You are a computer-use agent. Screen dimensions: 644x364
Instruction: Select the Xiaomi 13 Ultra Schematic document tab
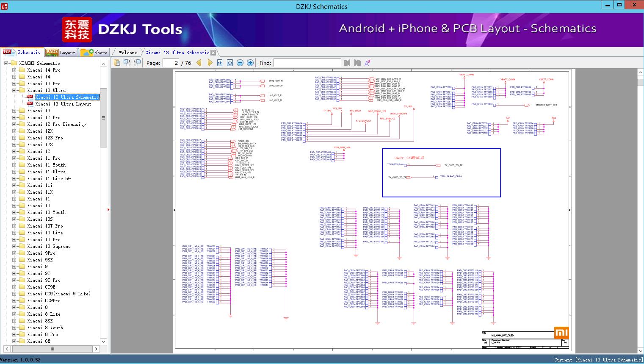(x=177, y=53)
